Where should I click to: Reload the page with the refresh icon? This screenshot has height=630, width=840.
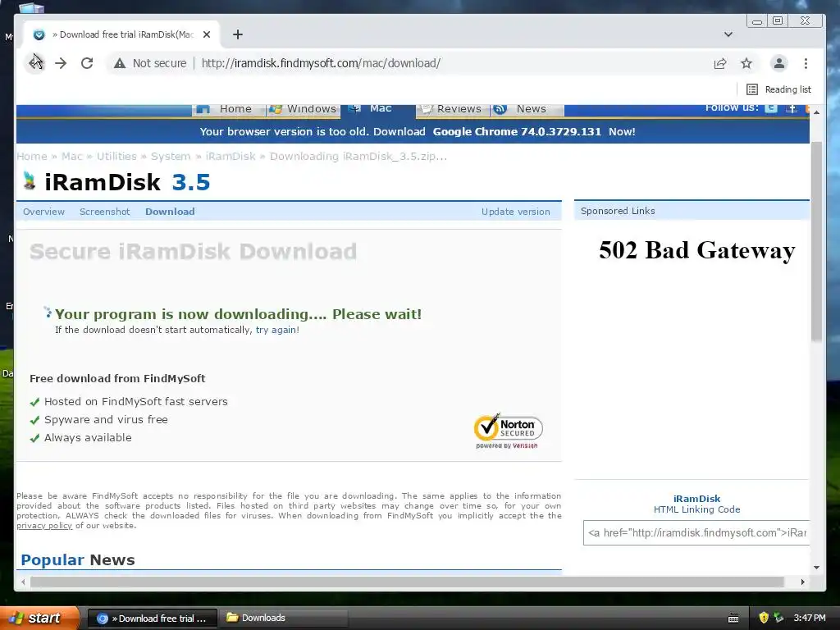pos(87,63)
